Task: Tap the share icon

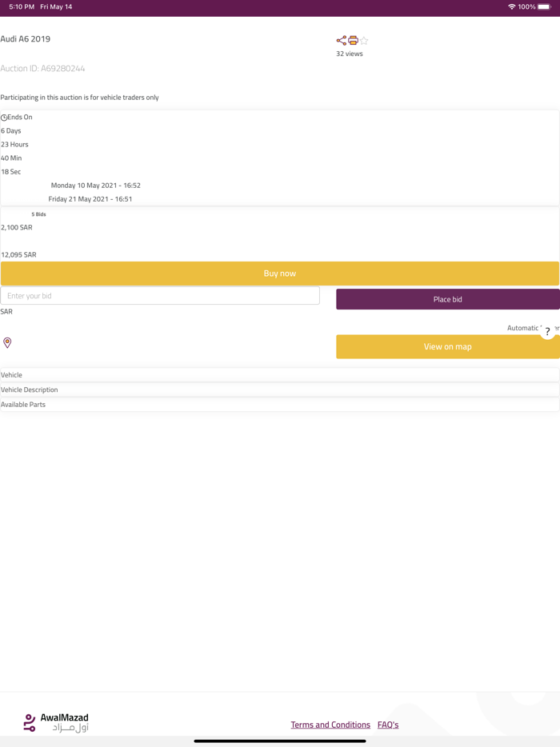Action: pyautogui.click(x=342, y=41)
